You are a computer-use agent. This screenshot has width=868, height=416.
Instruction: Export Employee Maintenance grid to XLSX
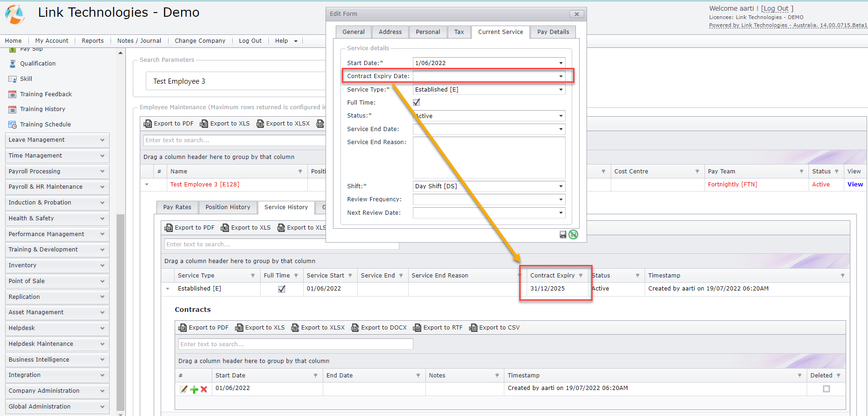(283, 124)
